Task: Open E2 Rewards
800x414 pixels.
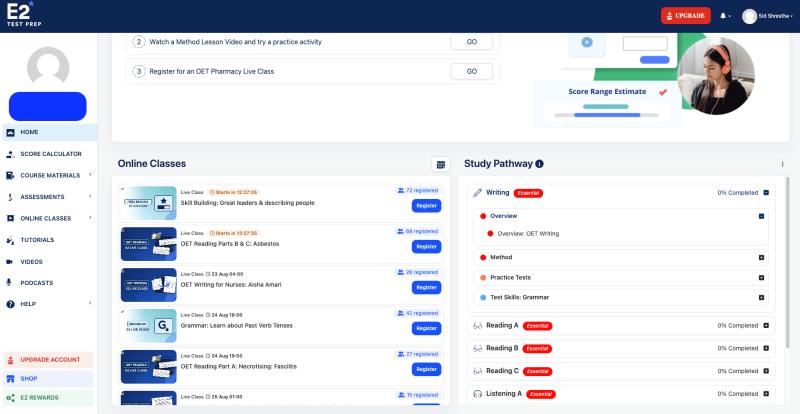Action: coord(48,398)
